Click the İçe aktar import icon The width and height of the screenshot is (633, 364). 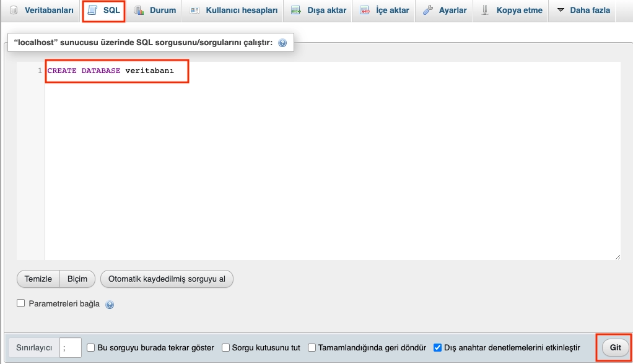click(365, 10)
